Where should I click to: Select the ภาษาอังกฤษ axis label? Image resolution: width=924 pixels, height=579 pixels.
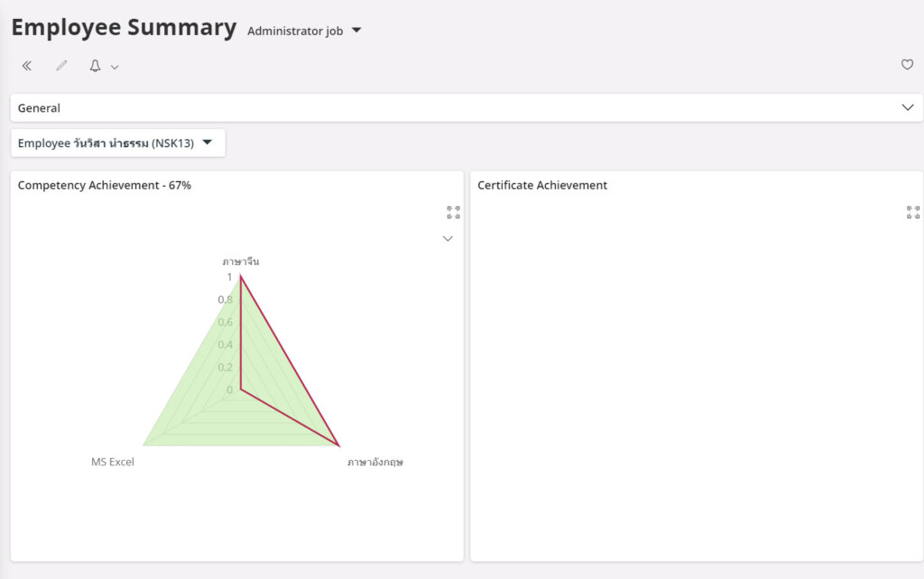click(374, 462)
